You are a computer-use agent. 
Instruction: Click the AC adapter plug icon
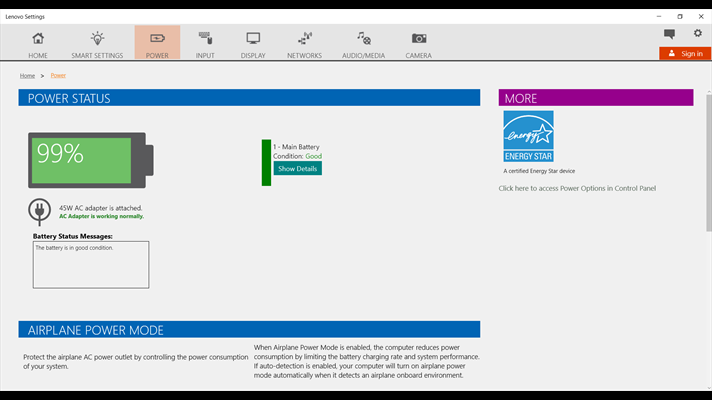[40, 212]
